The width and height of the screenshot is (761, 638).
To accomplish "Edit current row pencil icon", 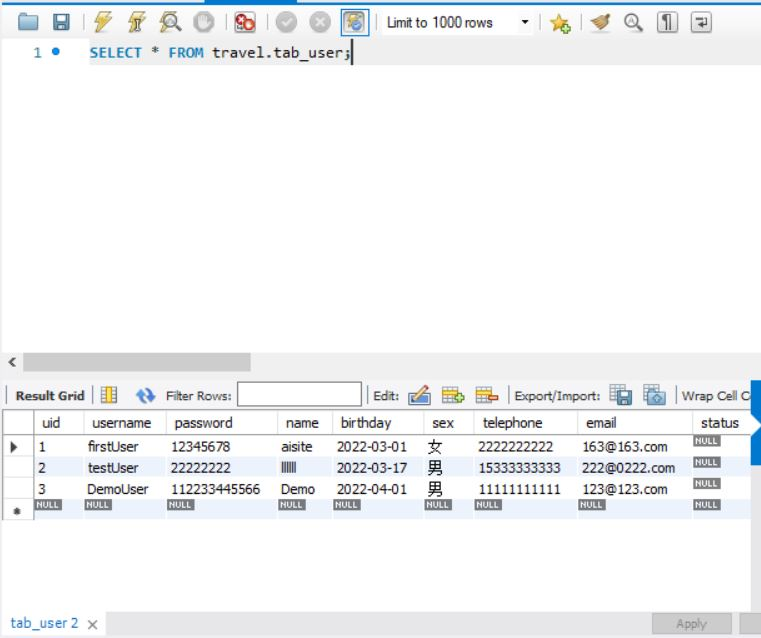I will 419,395.
